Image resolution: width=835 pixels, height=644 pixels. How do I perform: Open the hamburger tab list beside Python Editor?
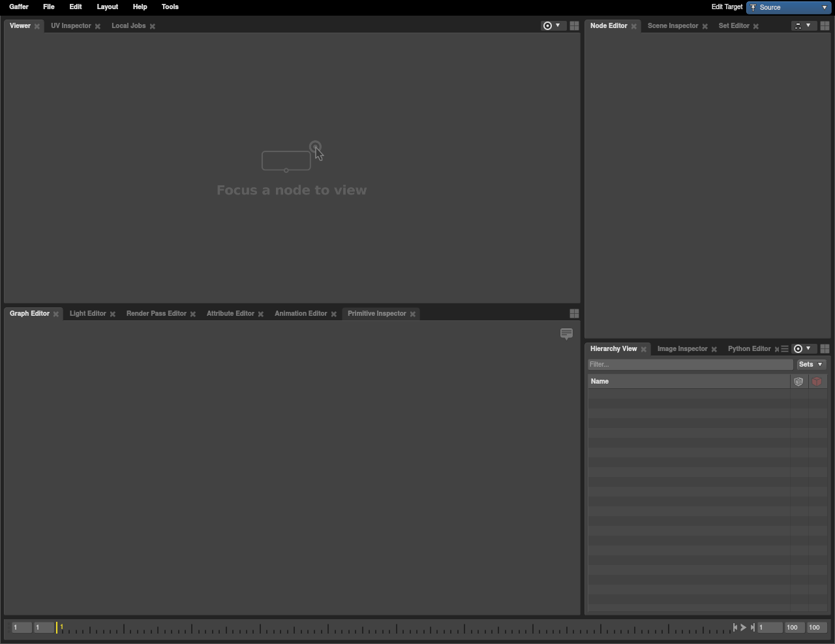(x=785, y=349)
